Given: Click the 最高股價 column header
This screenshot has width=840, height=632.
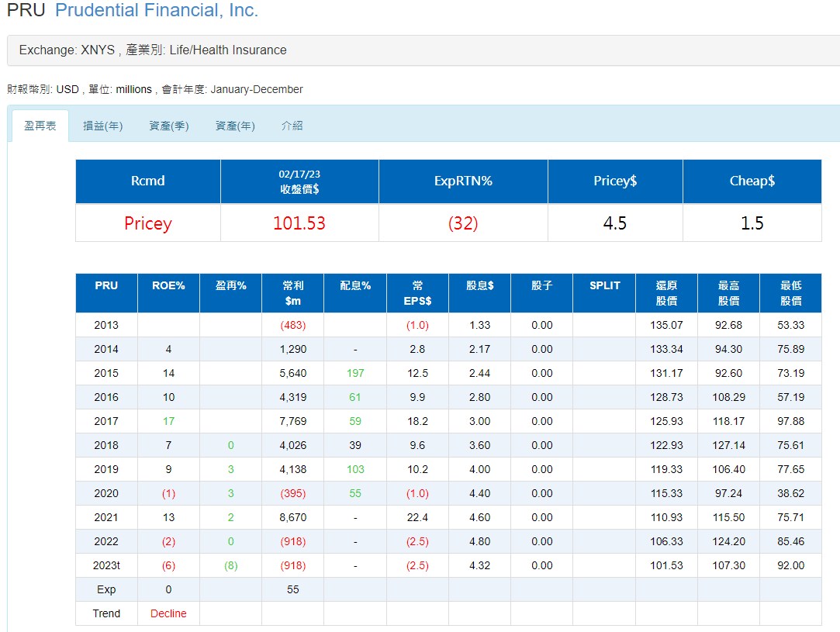Looking at the screenshot, I should point(729,293).
